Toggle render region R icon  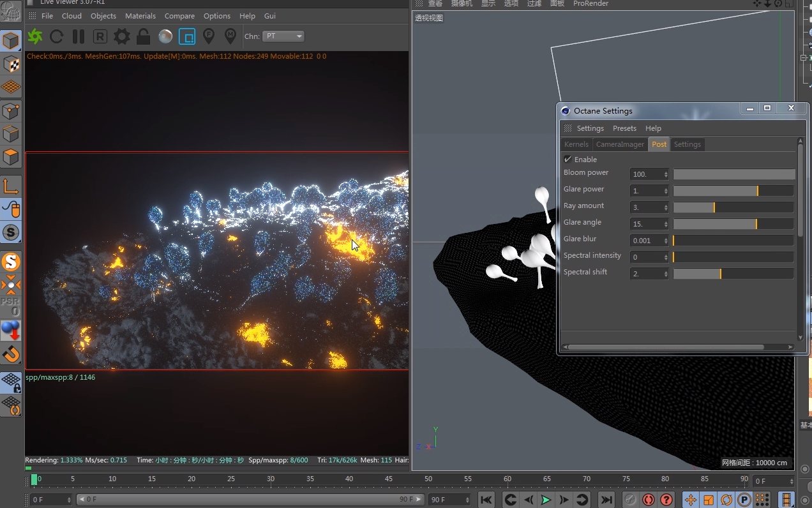point(100,36)
